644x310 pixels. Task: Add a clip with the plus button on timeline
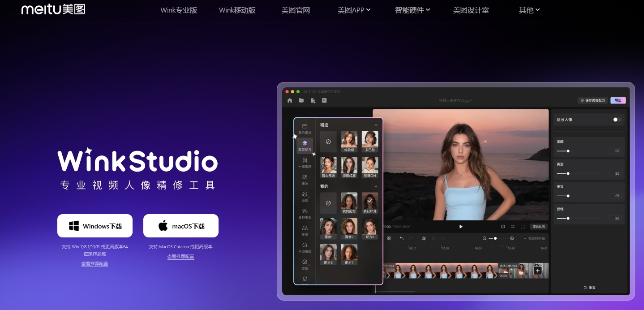click(538, 271)
